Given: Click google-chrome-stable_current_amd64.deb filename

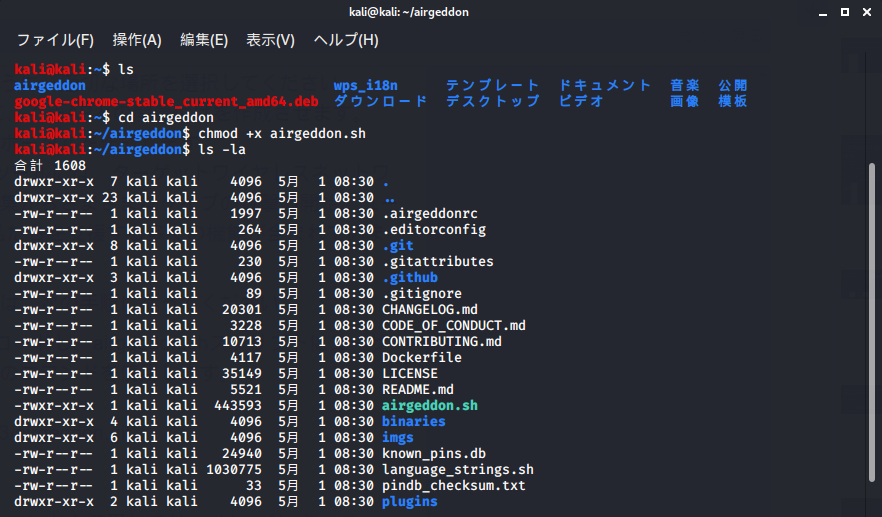Looking at the screenshot, I should tap(166, 101).
